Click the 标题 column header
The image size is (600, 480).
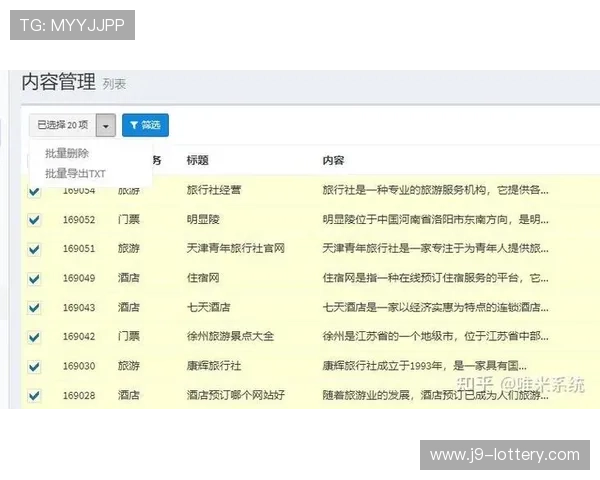[197, 160]
